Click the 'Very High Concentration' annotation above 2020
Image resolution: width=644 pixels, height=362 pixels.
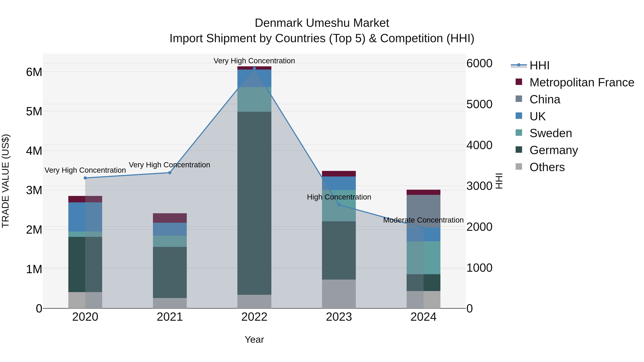tap(85, 170)
